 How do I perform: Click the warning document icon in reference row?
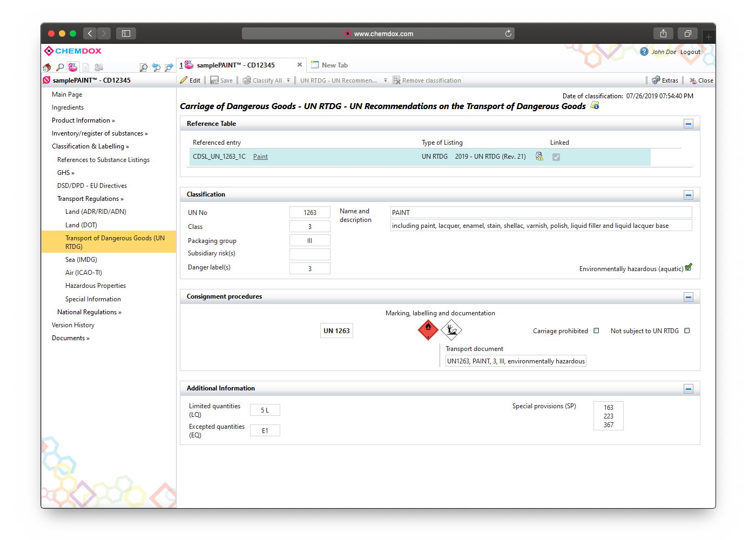click(539, 156)
